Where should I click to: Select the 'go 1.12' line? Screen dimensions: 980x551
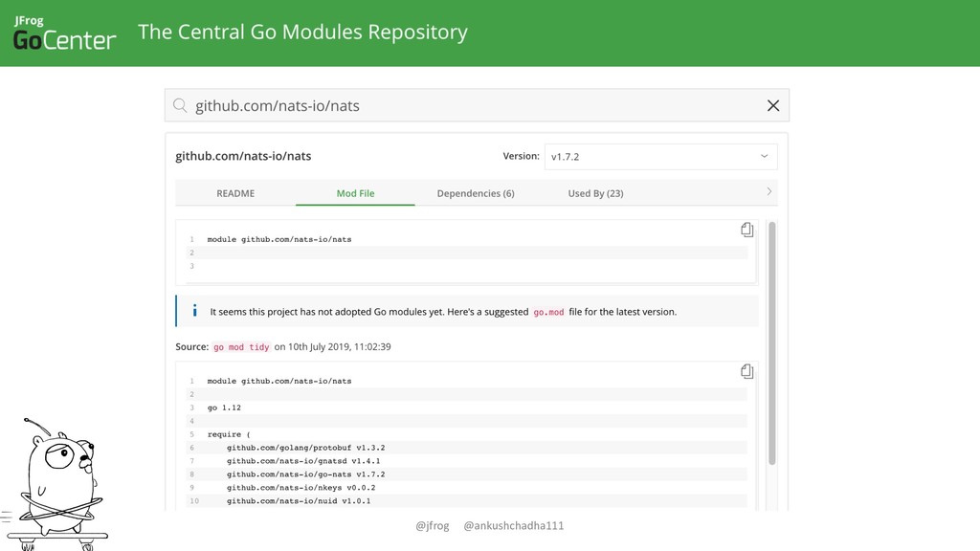click(x=224, y=408)
